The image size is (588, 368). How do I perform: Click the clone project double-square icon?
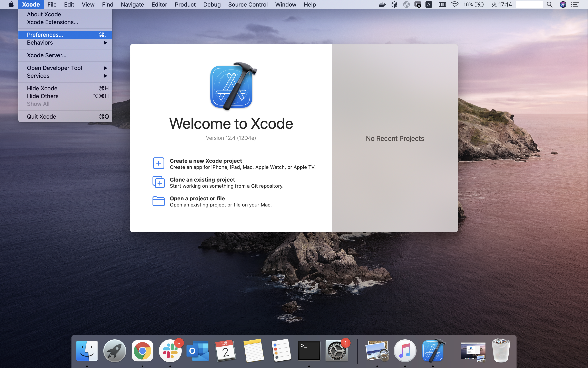click(x=158, y=182)
